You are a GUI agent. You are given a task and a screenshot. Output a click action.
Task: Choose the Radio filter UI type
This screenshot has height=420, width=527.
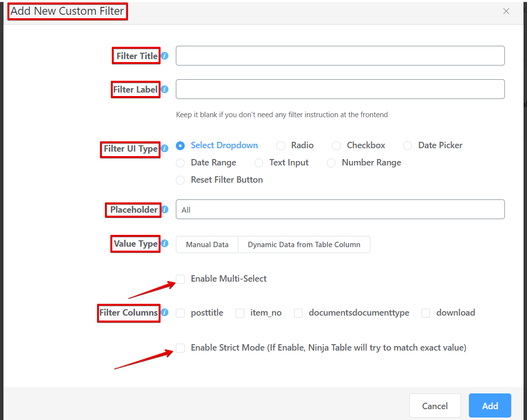pos(281,145)
